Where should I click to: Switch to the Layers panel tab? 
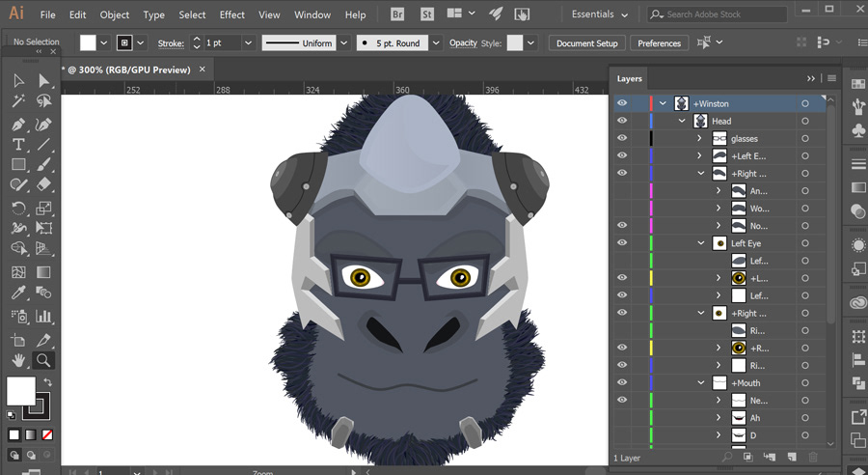(630, 79)
